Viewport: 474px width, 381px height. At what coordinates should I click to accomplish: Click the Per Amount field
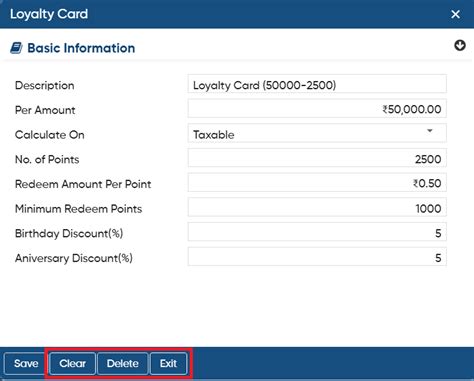point(317,109)
